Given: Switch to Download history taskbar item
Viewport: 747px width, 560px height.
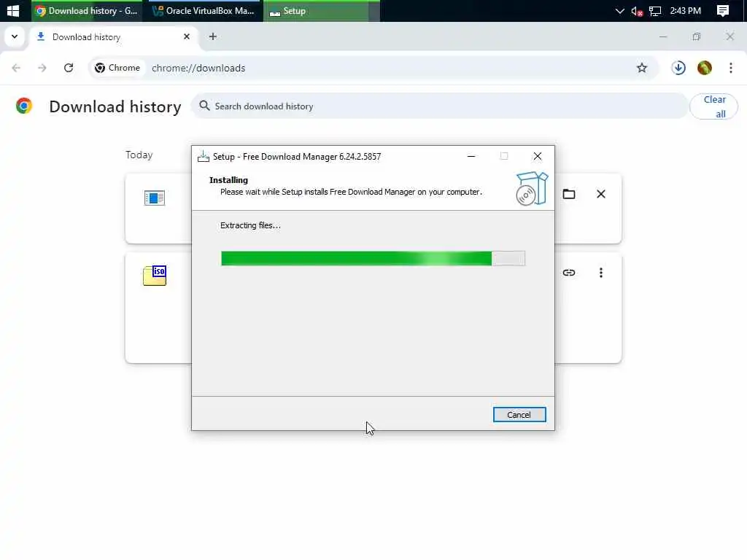Looking at the screenshot, I should click(x=87, y=11).
